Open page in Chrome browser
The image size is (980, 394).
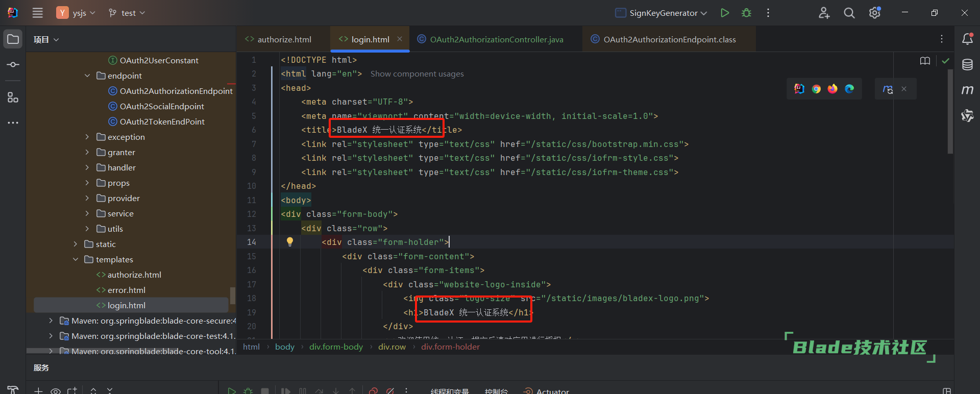pyautogui.click(x=816, y=89)
